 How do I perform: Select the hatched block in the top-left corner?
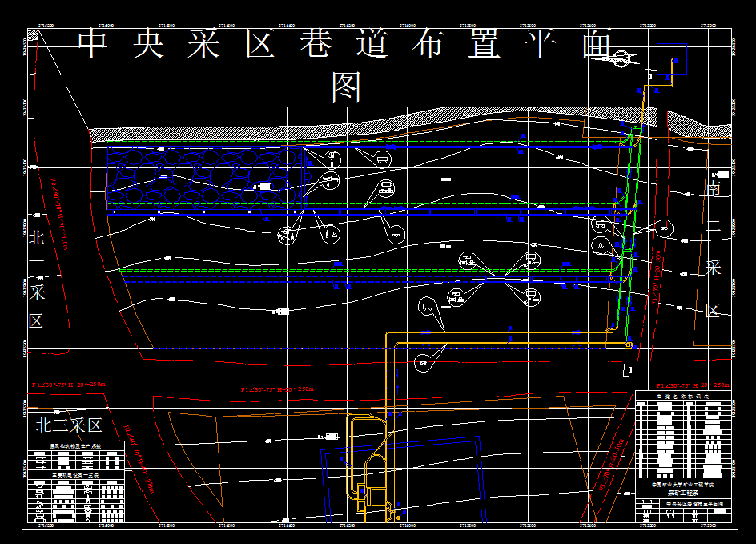[x=34, y=34]
